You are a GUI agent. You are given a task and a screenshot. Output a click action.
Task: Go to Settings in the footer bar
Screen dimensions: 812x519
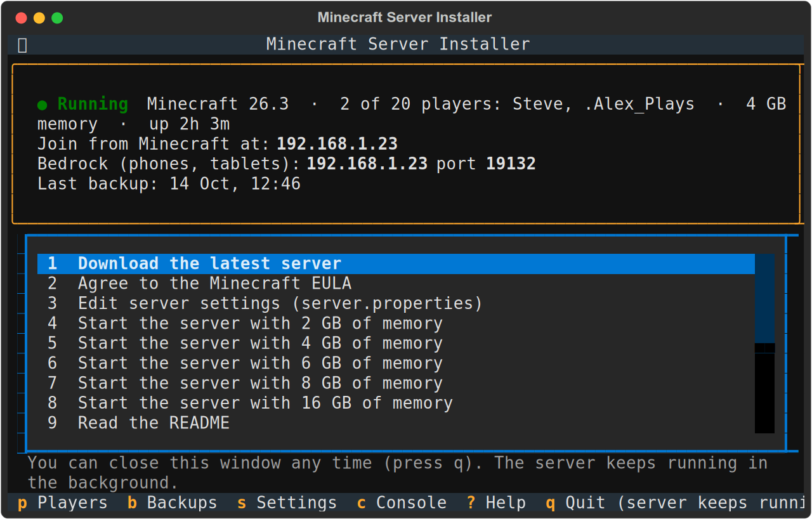coord(287,503)
